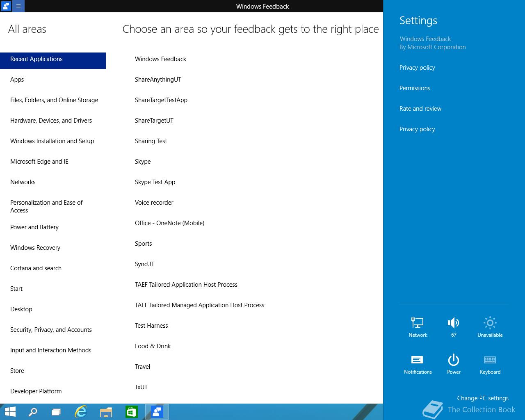525x420 pixels.
Task: Open the Permissions settings link
Action: click(415, 88)
